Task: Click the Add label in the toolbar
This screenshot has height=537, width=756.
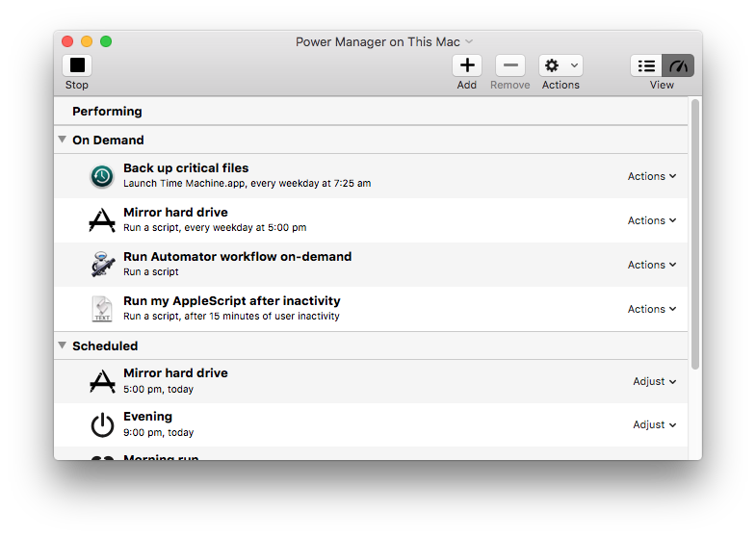Action: 467,85
